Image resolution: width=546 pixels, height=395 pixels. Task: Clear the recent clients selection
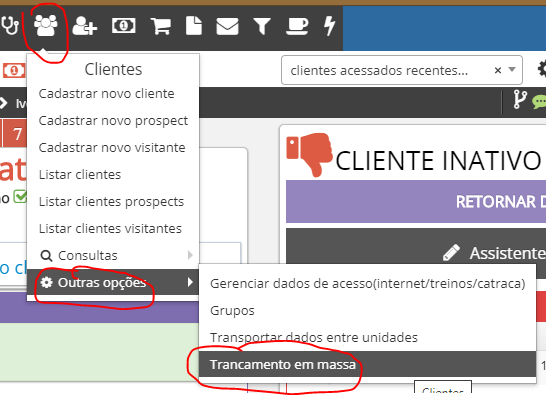pos(498,70)
